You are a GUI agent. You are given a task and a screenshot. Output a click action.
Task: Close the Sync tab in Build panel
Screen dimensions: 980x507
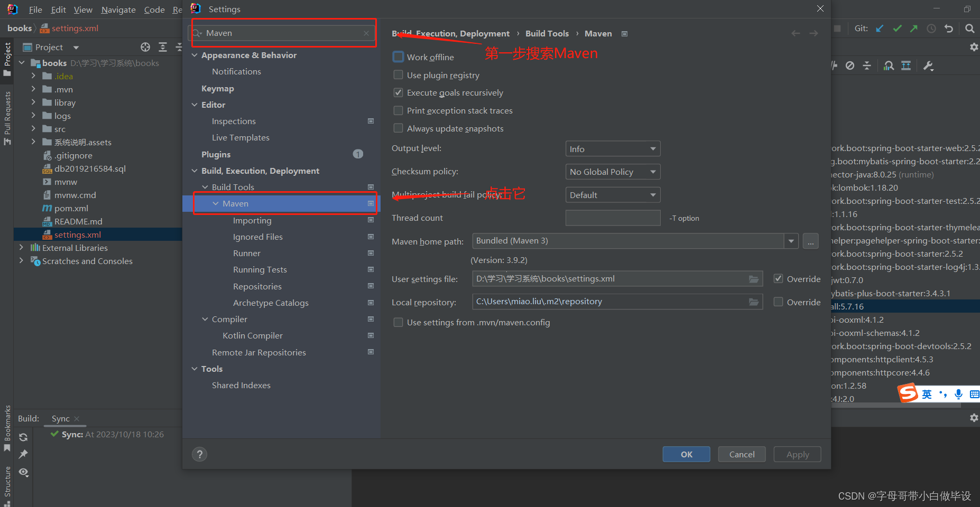77,419
